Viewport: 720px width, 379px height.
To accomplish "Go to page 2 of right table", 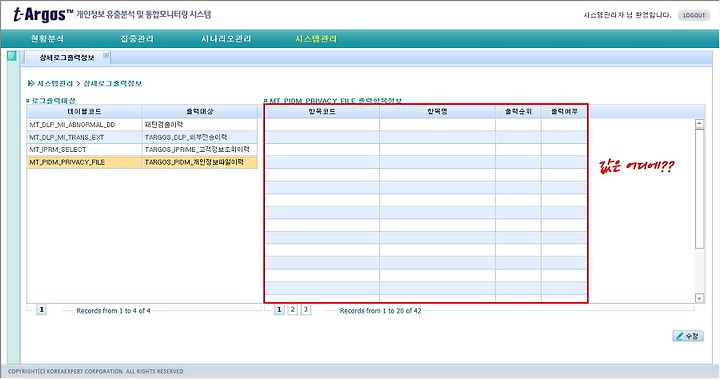I will (x=292, y=310).
